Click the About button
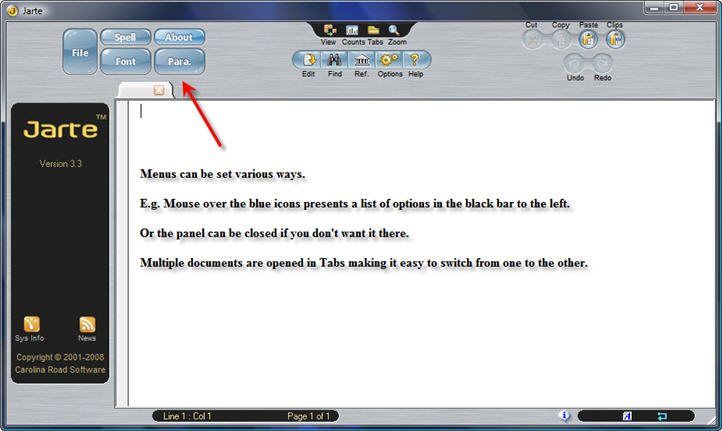This screenshot has width=722, height=431. pos(179,38)
